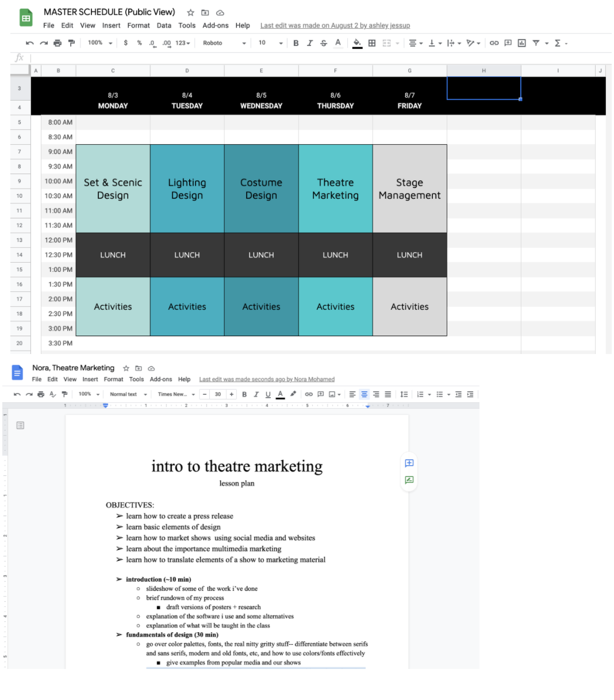Click the document outline icon in Docs

pyautogui.click(x=20, y=425)
